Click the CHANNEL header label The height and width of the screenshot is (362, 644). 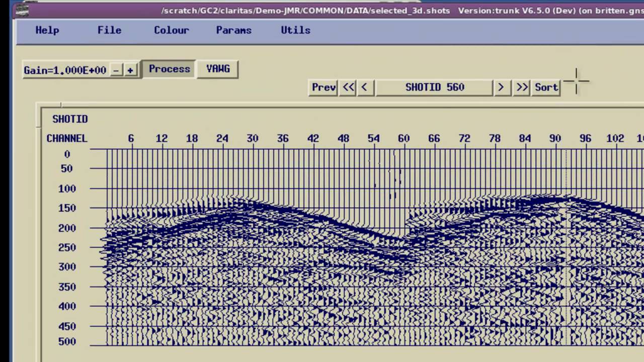point(67,138)
